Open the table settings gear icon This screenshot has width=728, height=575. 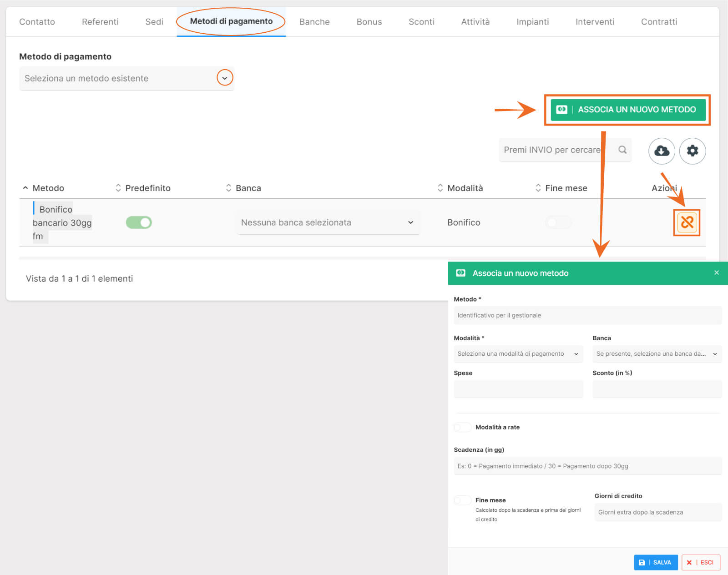(692, 151)
